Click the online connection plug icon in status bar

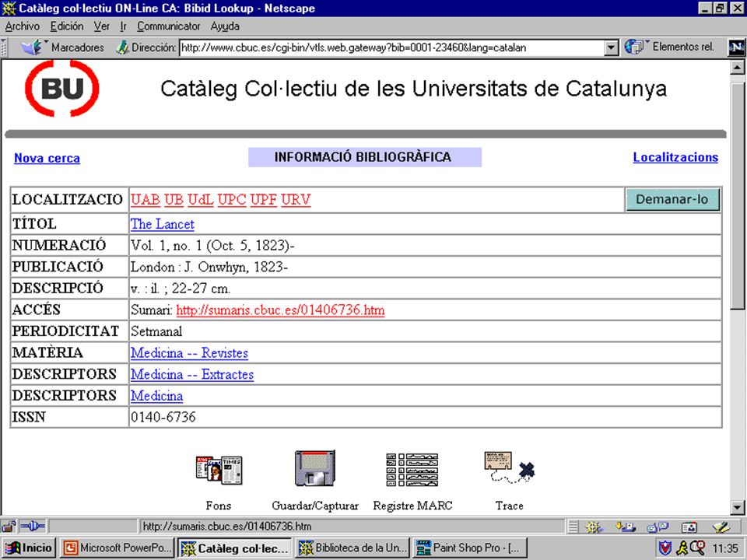pos(33,527)
